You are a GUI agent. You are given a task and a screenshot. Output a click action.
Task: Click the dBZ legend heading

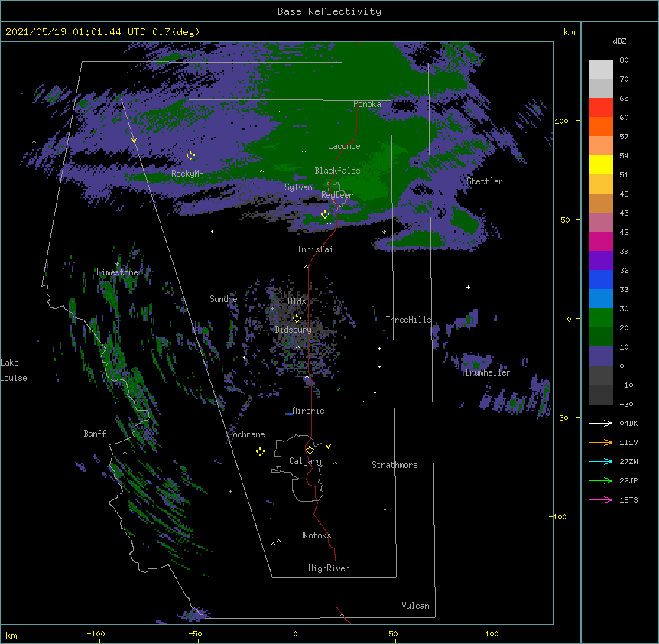click(619, 41)
